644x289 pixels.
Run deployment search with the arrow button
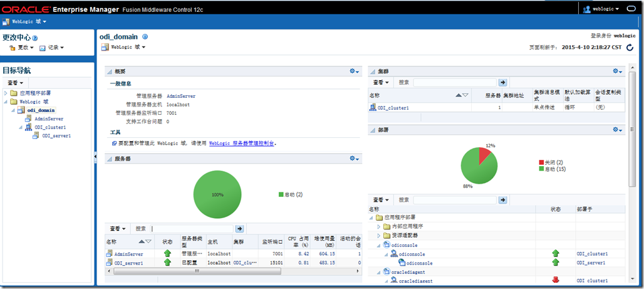(x=502, y=200)
